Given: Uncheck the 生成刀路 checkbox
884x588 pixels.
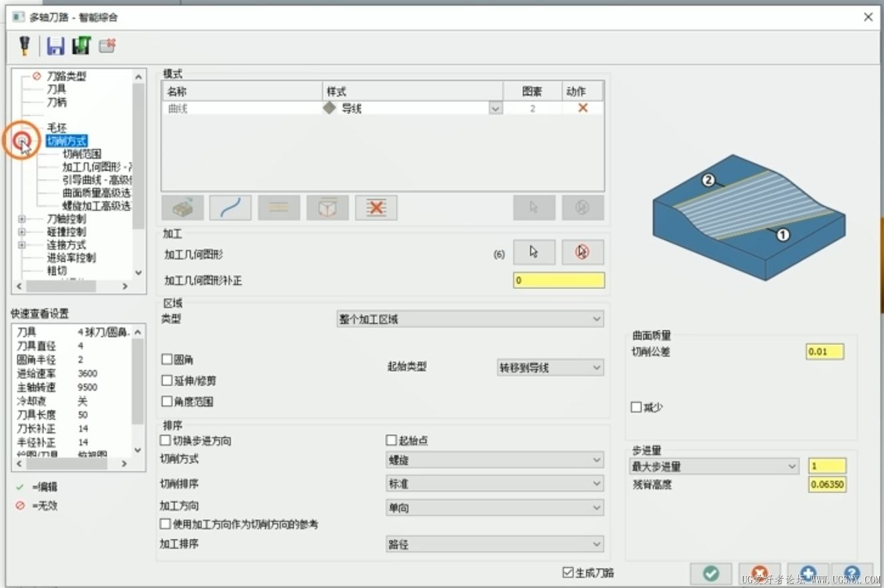Looking at the screenshot, I should (568, 572).
